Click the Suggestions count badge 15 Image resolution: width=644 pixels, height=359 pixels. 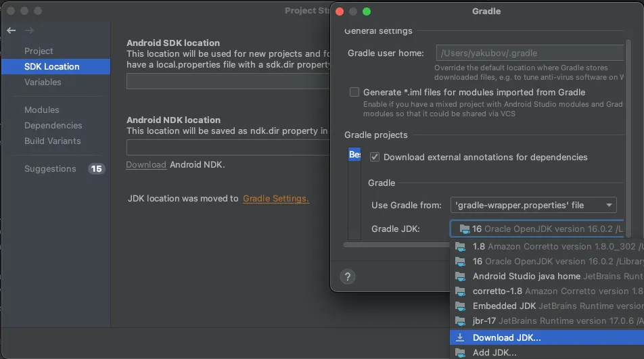(x=97, y=168)
